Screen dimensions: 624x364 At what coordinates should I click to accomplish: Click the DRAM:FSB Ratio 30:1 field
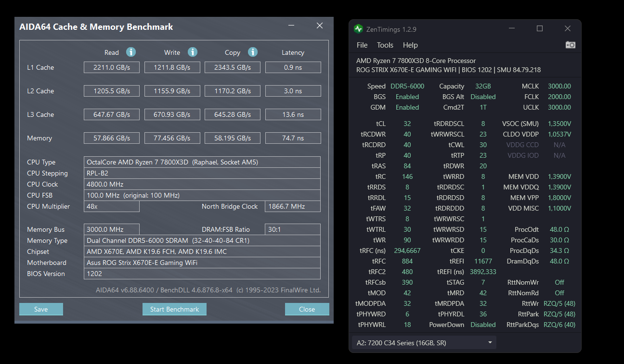[x=293, y=229]
